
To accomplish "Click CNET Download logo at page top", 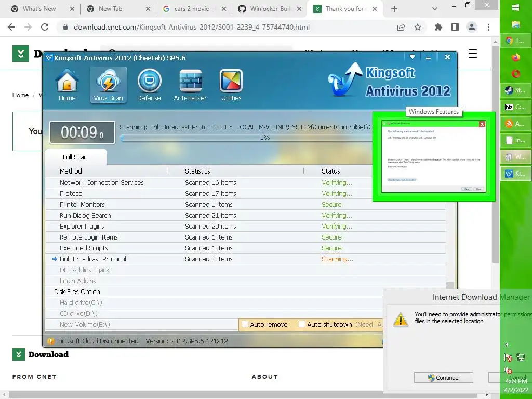I will pyautogui.click(x=21, y=54).
